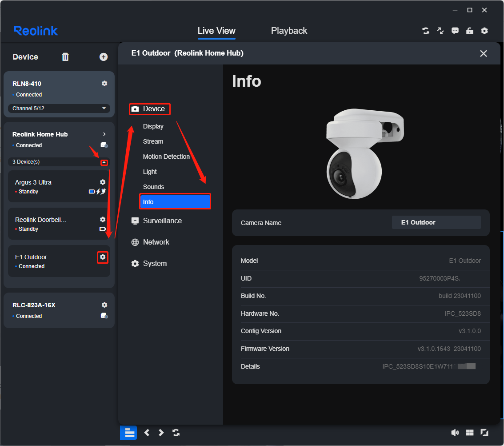504x446 pixels.
Task: Go to previous page with left arrow
Action: click(147, 433)
